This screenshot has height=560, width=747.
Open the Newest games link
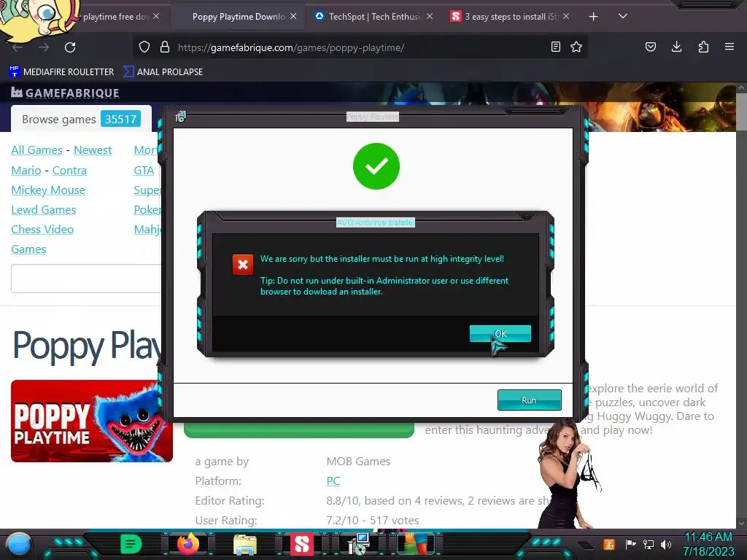[x=93, y=150]
